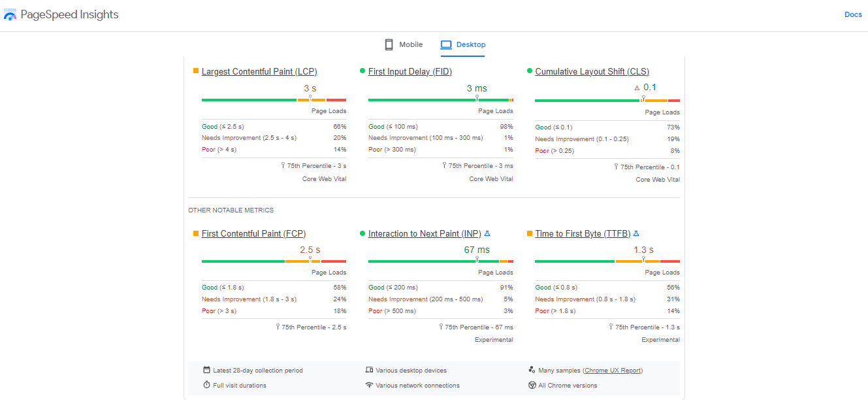
Task: Click 'Poor (> 4 s)' row under LCP
Action: pos(274,150)
